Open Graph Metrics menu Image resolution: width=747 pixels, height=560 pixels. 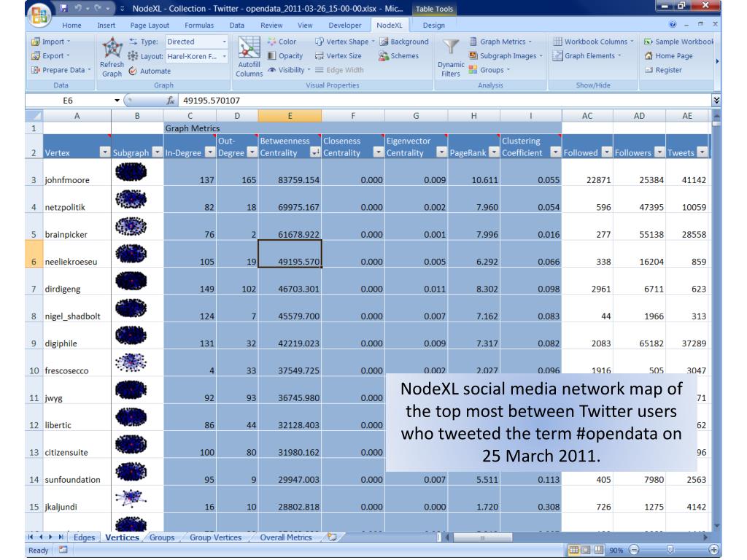point(500,42)
